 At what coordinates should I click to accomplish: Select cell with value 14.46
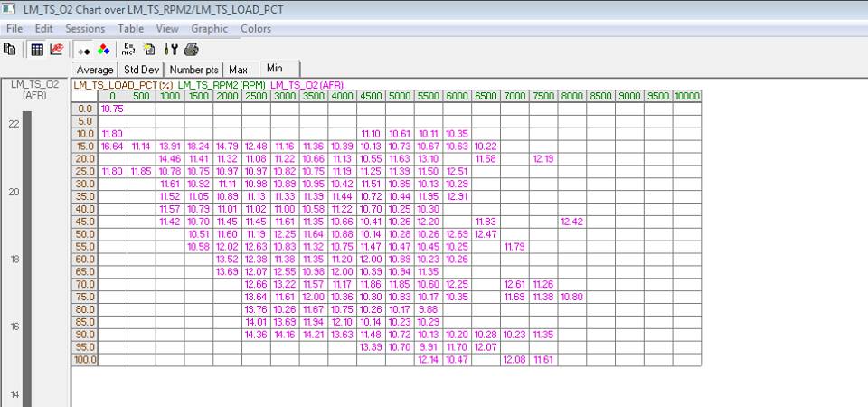click(169, 159)
